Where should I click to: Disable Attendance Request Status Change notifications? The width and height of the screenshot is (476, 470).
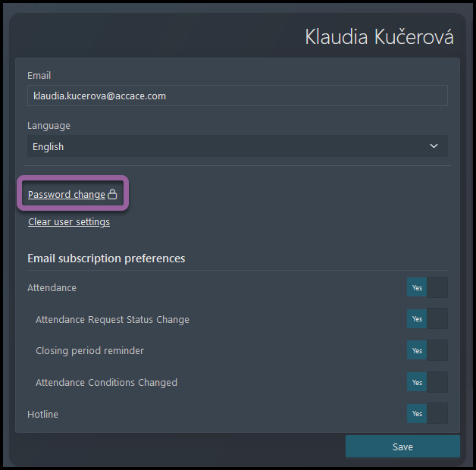point(427,318)
